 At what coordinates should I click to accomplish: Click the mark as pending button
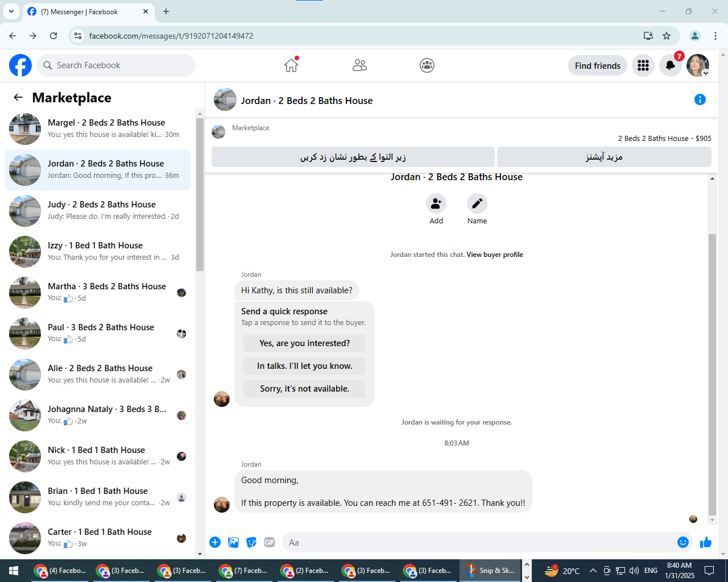(353, 157)
